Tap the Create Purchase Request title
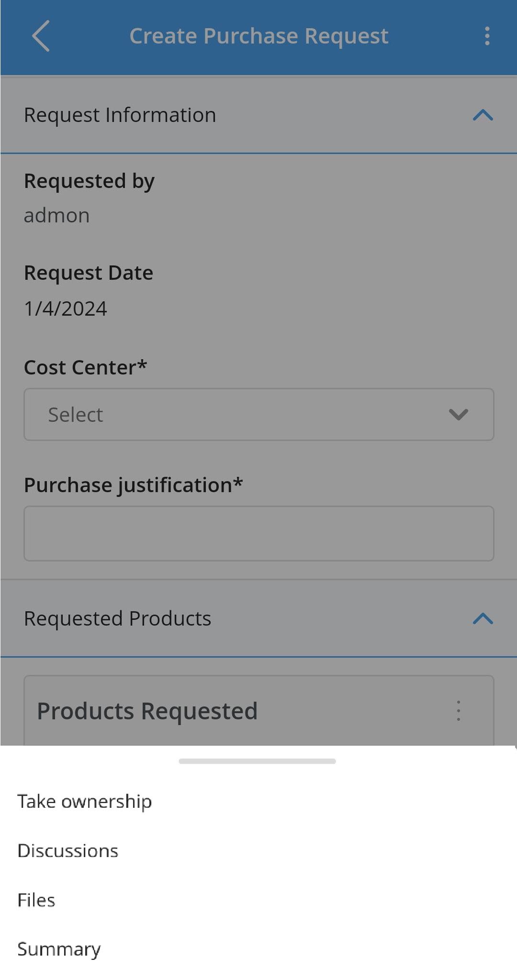Image resolution: width=517 pixels, height=980 pixels. [x=259, y=36]
